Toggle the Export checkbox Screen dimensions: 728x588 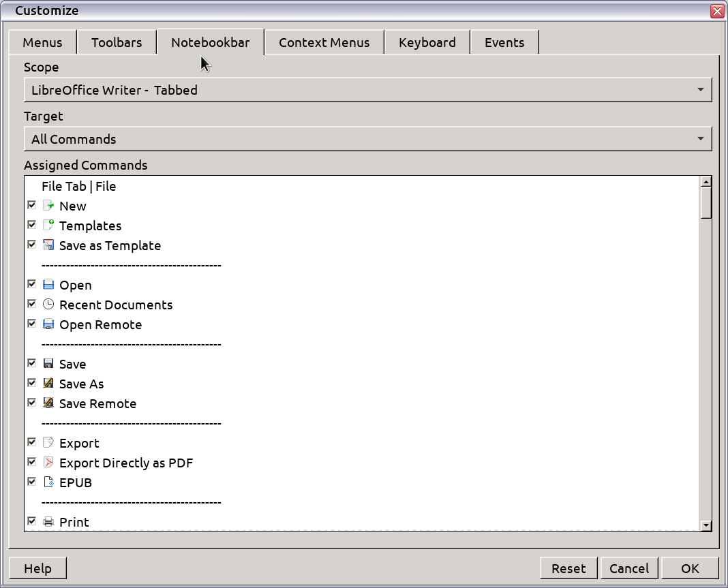point(31,442)
